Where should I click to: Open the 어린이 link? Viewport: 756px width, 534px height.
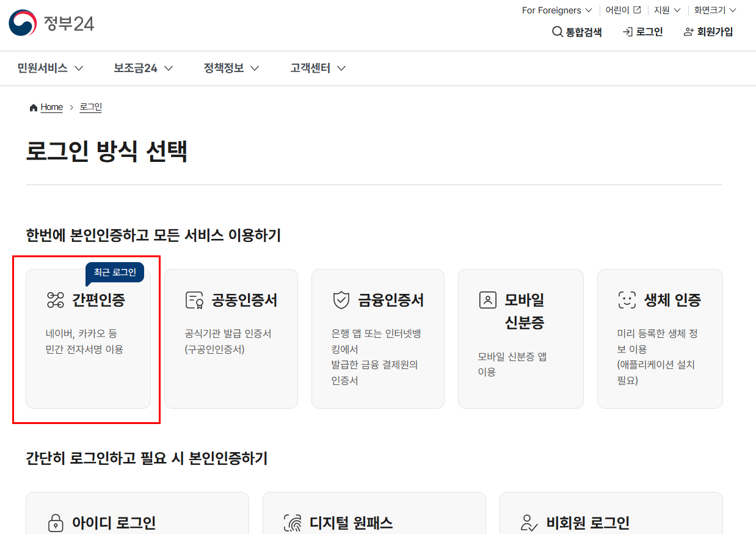click(x=623, y=10)
